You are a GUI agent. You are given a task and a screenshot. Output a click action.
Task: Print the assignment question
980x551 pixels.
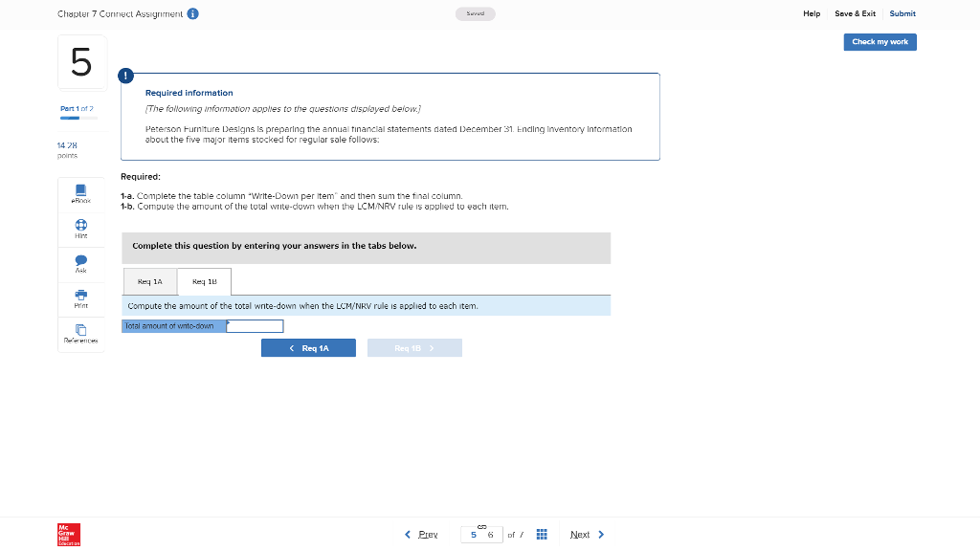80,298
